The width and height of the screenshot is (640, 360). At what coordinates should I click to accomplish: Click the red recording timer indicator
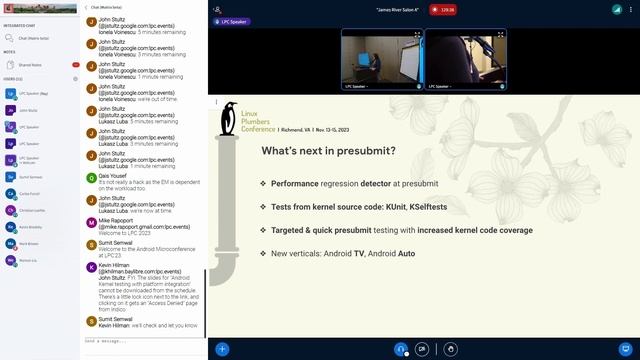click(x=443, y=10)
